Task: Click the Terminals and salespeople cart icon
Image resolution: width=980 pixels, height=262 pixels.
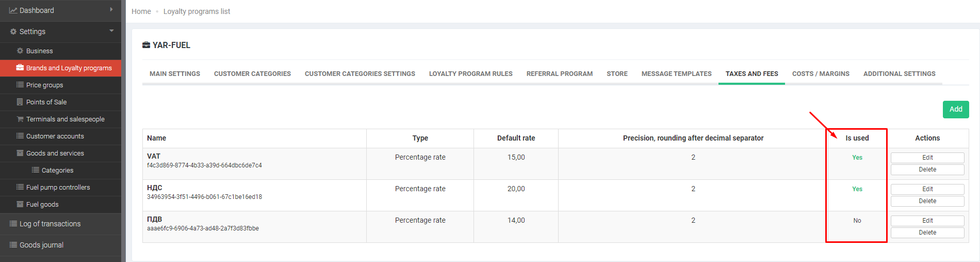Action: (x=20, y=119)
